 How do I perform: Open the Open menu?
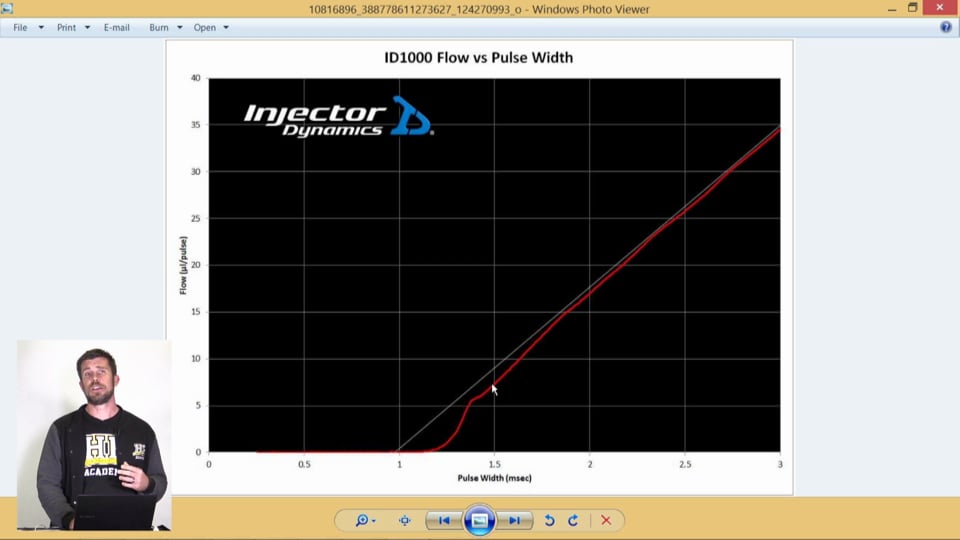(x=204, y=28)
